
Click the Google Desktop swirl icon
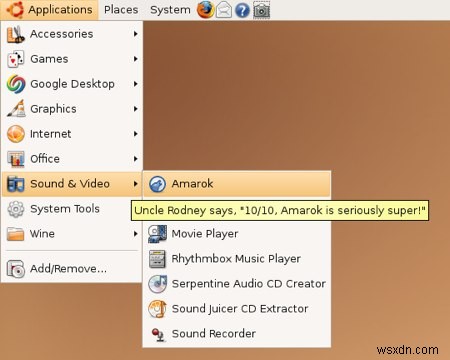[x=16, y=84]
